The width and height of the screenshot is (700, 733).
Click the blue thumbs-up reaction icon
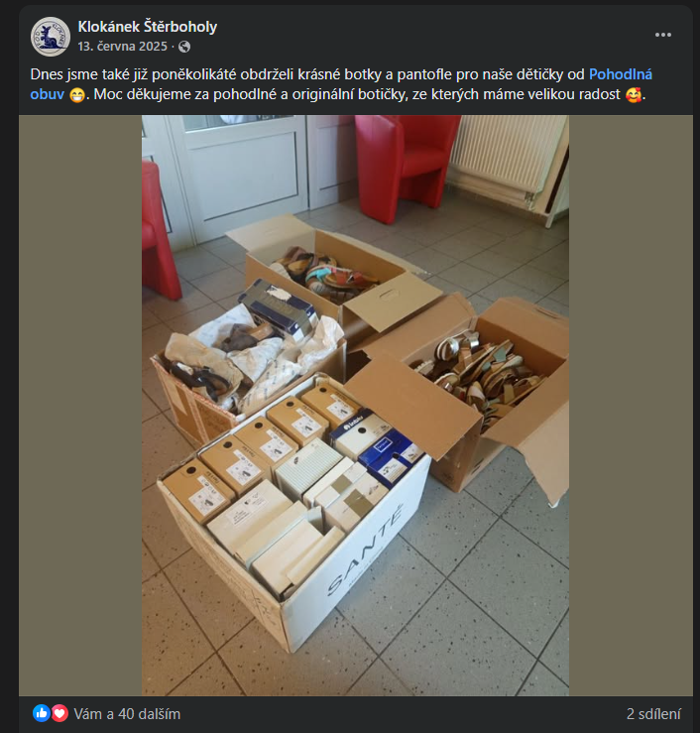42,713
